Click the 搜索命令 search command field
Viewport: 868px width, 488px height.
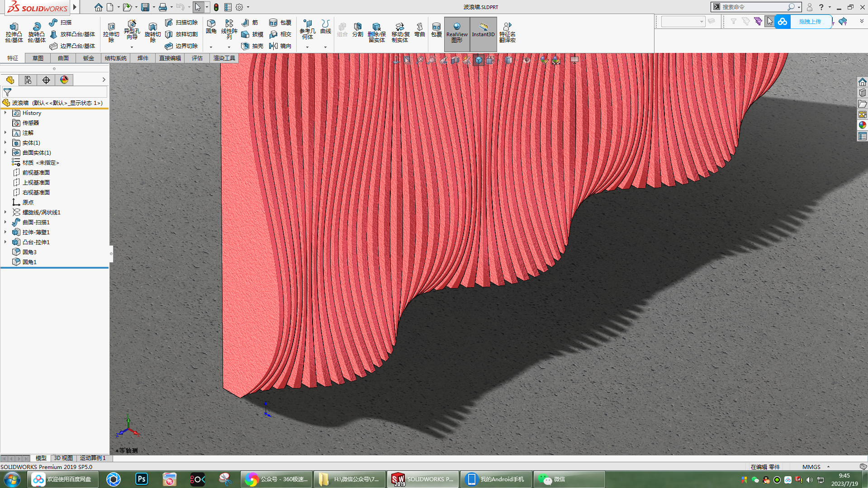754,7
